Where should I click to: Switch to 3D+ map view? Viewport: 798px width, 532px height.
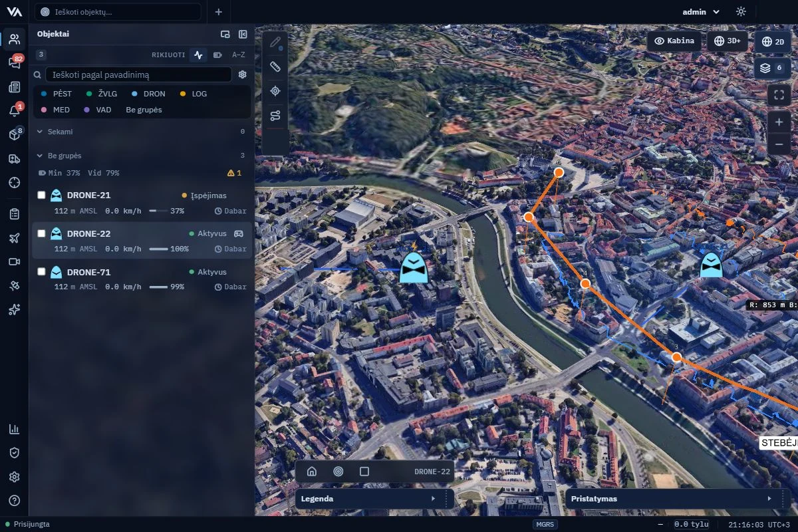tap(727, 41)
